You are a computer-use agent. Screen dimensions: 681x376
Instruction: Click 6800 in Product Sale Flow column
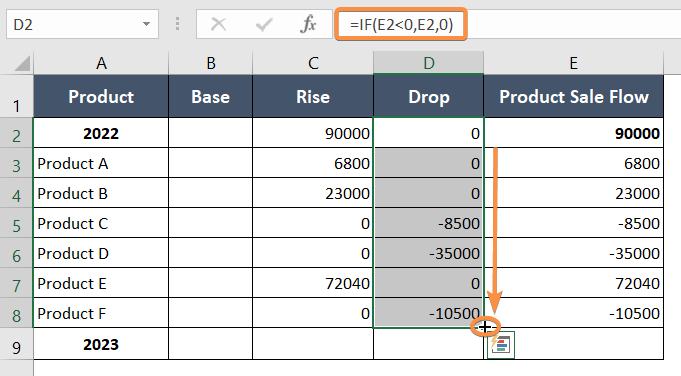[574, 163]
